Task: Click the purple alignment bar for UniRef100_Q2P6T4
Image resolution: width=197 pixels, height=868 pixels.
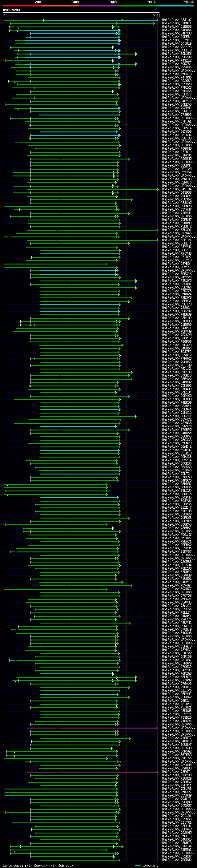Action: pos(92,772)
